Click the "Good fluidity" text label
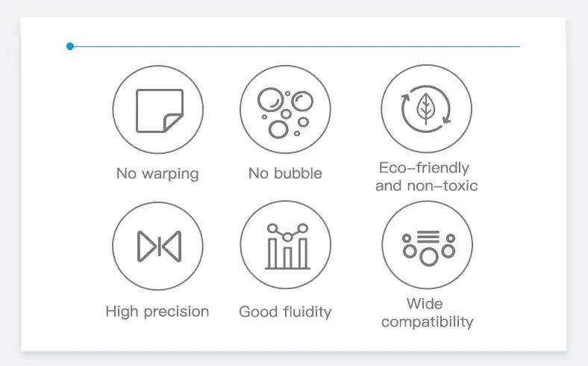 [x=285, y=312]
